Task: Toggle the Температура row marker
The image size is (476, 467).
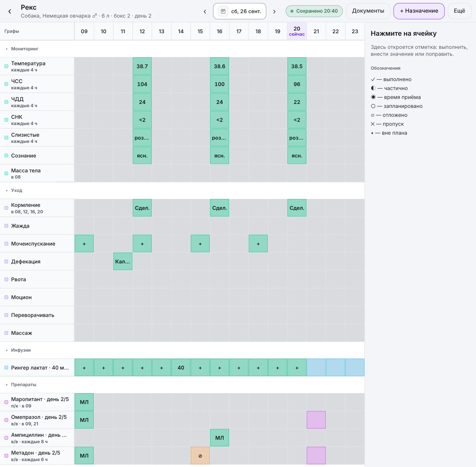Action: (x=6, y=66)
